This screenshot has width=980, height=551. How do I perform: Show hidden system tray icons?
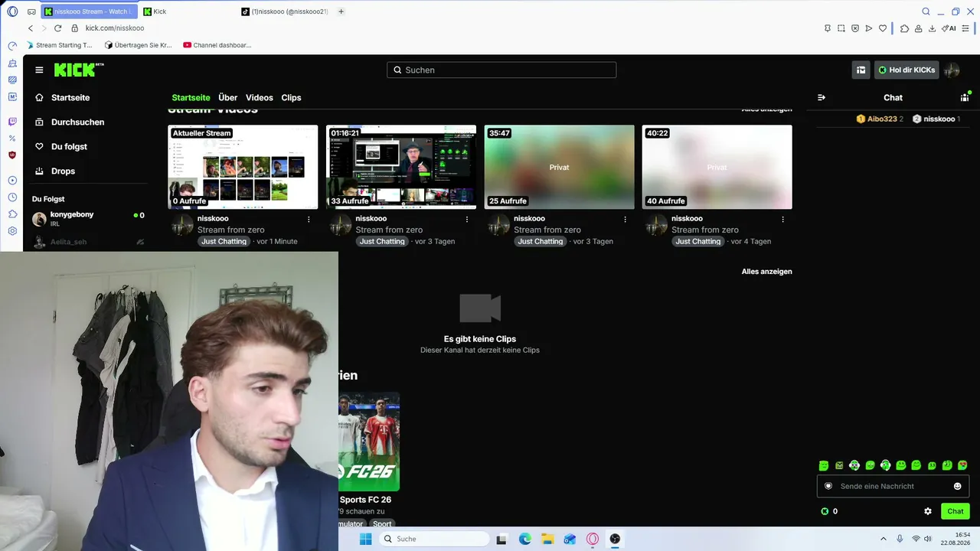pyautogui.click(x=883, y=539)
